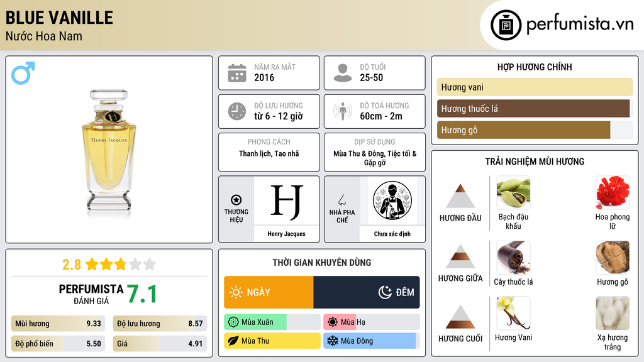
Task: Click the Hương đầu pyramid icon
Action: pos(460,196)
